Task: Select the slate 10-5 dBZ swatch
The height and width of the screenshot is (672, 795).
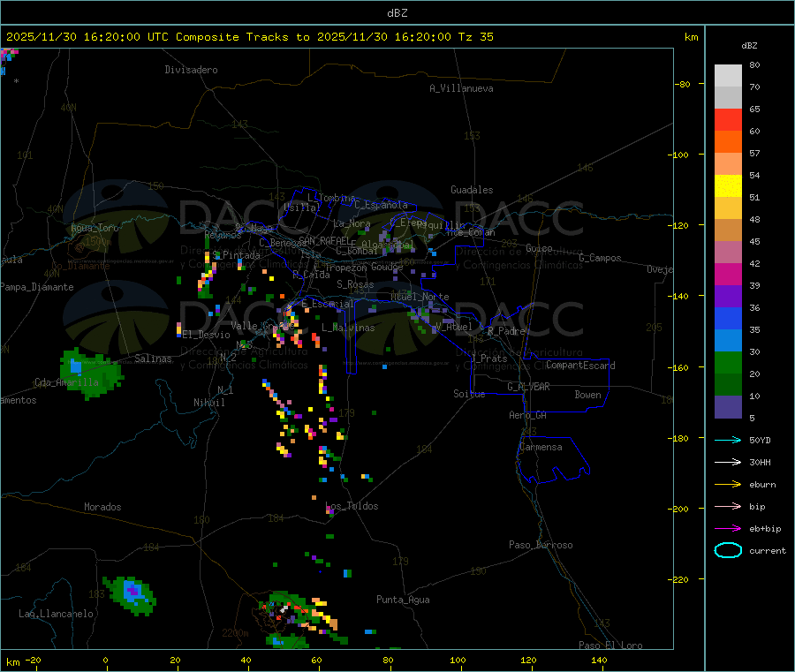Action: coord(728,407)
